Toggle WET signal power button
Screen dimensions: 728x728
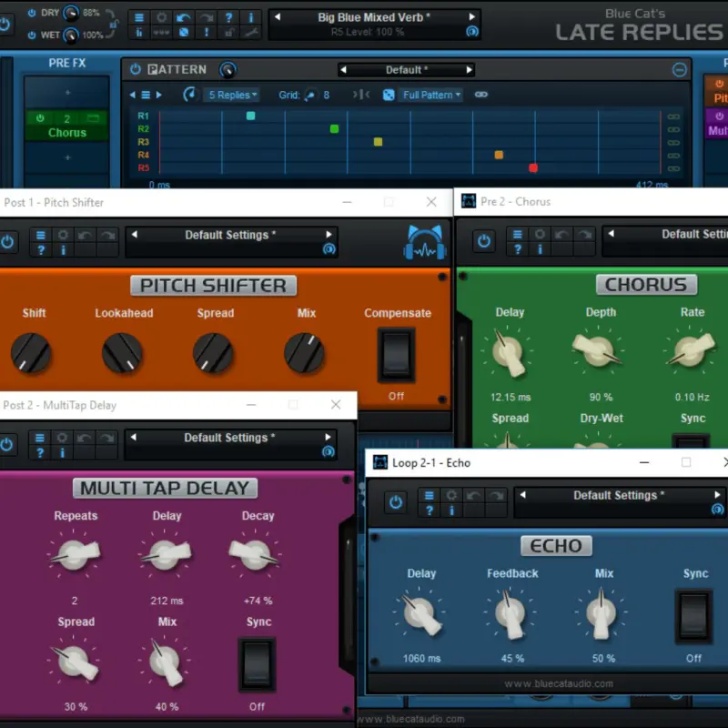tap(32, 35)
